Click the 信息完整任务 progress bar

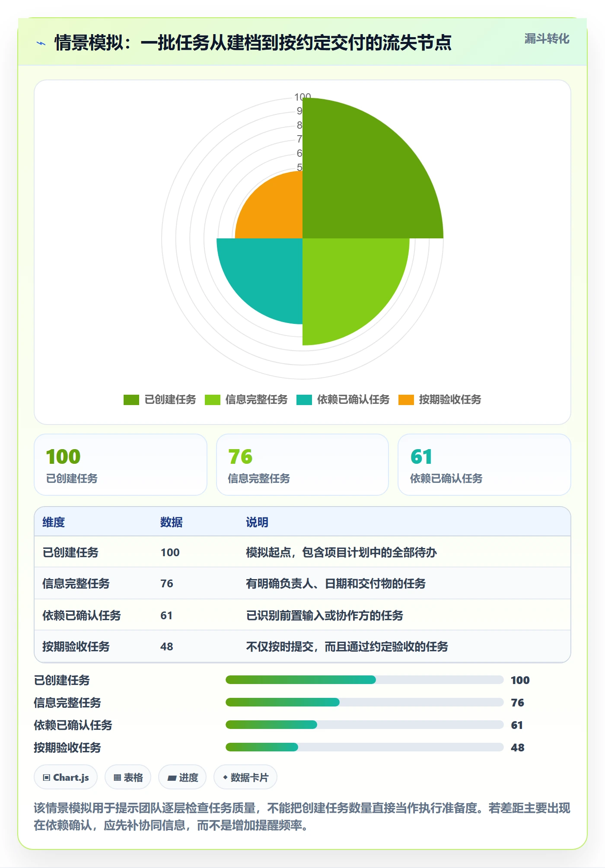pyautogui.click(x=364, y=702)
